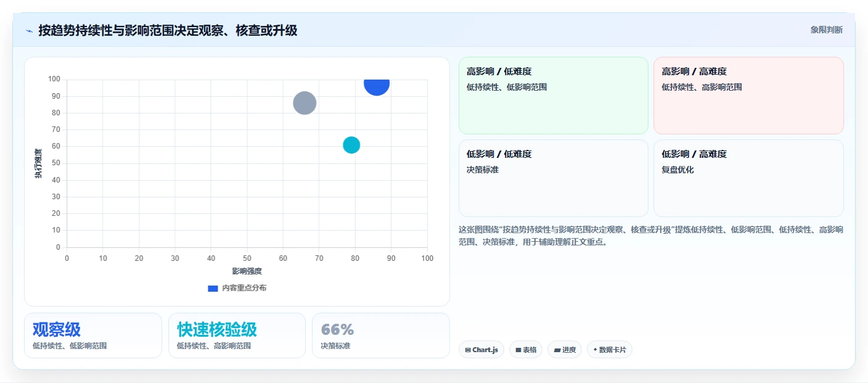Click the 观察级 stat card
This screenshot has height=383, width=868.
click(x=93, y=336)
